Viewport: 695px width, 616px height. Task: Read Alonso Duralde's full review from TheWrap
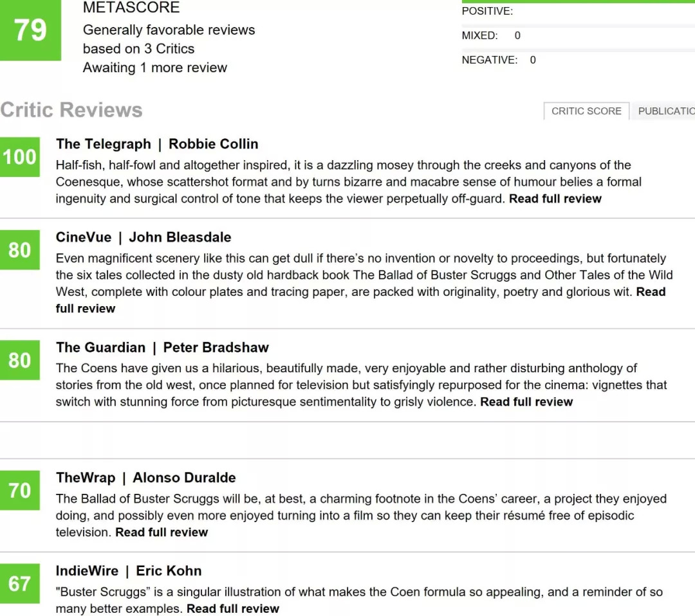tap(162, 532)
